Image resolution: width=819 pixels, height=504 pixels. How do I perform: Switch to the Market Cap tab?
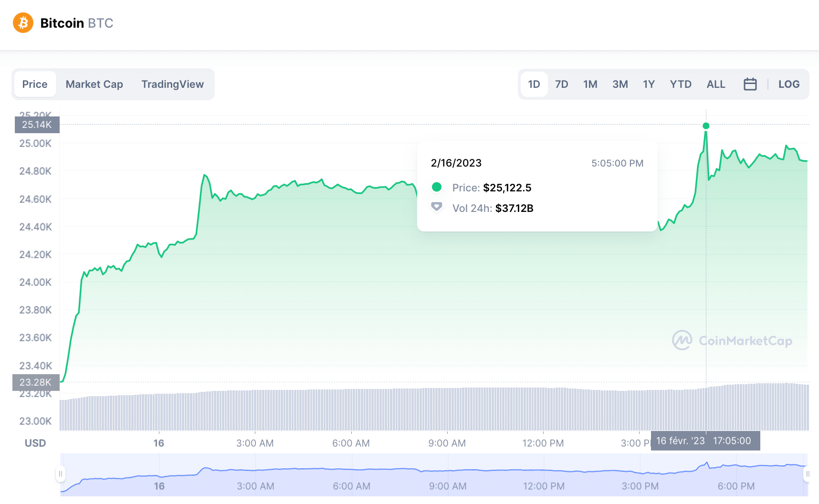(x=94, y=84)
